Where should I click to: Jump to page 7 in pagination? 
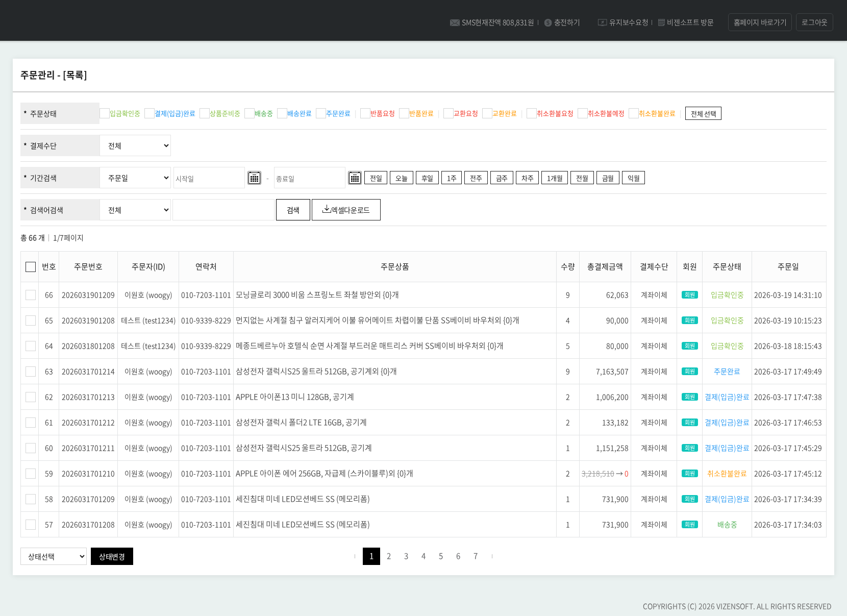pyautogui.click(x=476, y=556)
